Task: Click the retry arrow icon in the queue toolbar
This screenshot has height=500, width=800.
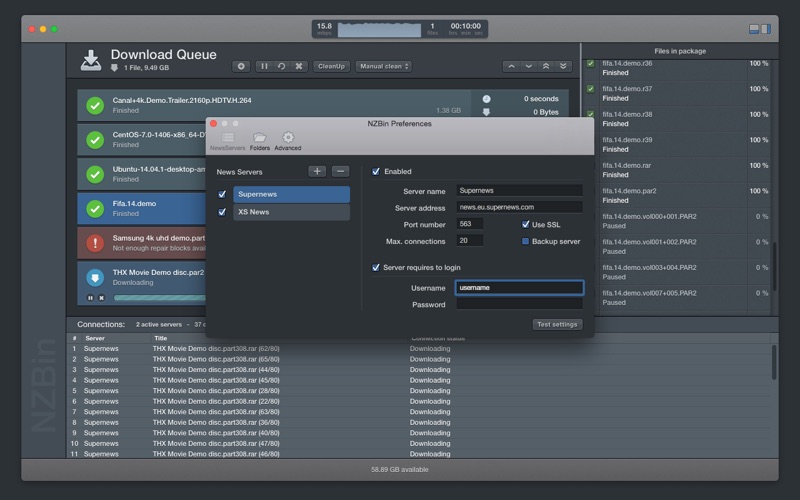Action: (281, 66)
